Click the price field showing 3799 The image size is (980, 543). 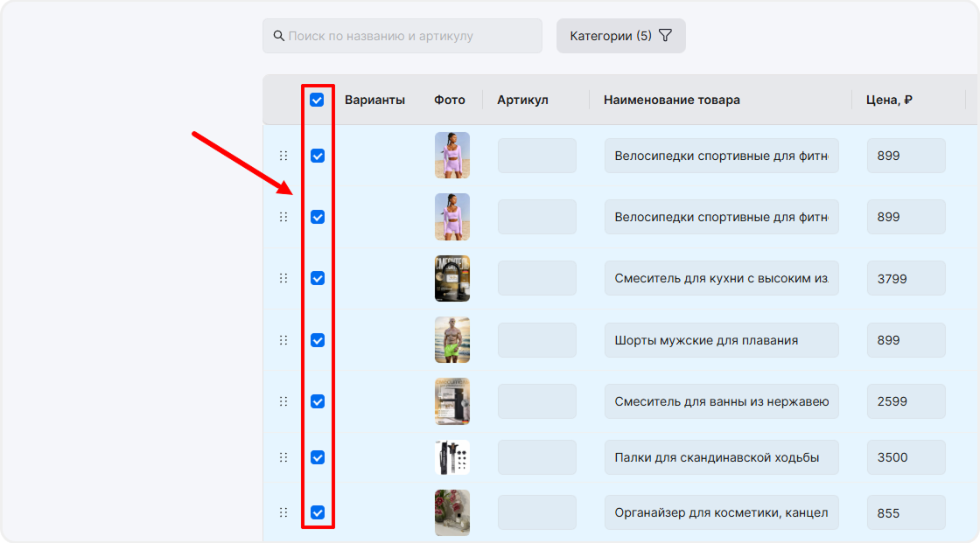point(906,278)
